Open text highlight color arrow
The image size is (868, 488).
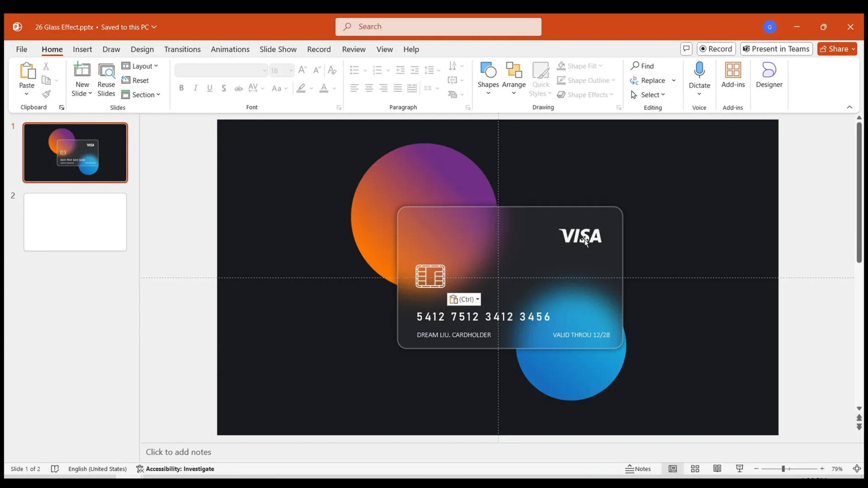pyautogui.click(x=311, y=88)
